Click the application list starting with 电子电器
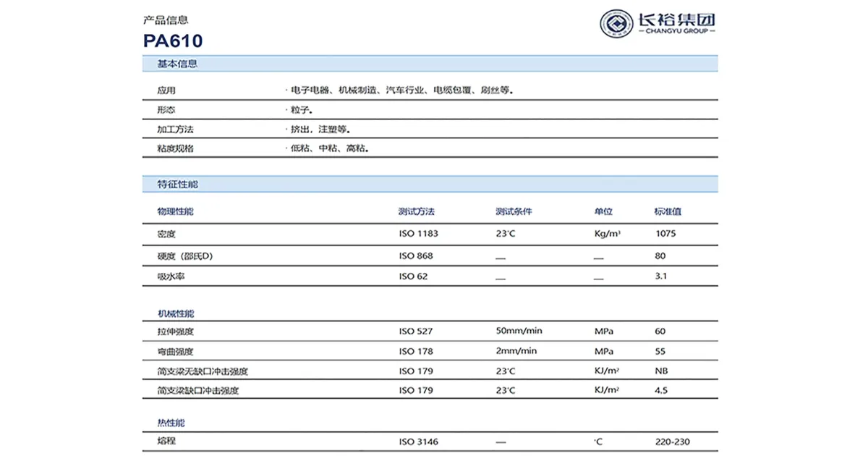The image size is (868, 456). [x=401, y=91]
